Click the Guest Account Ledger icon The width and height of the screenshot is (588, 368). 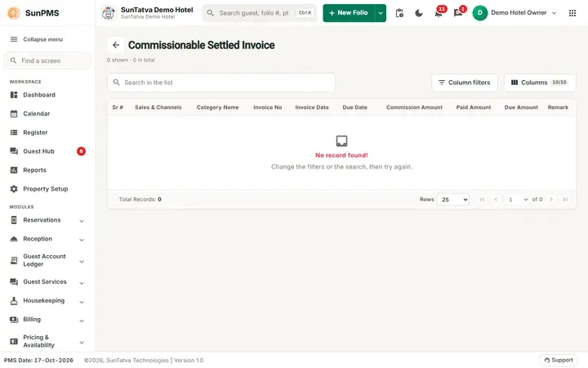pyautogui.click(x=14, y=260)
